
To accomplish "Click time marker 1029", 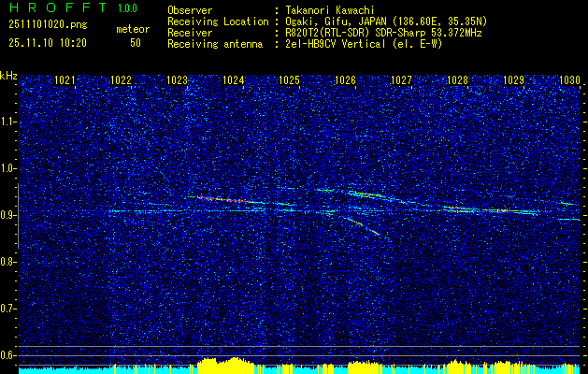I will point(513,79).
